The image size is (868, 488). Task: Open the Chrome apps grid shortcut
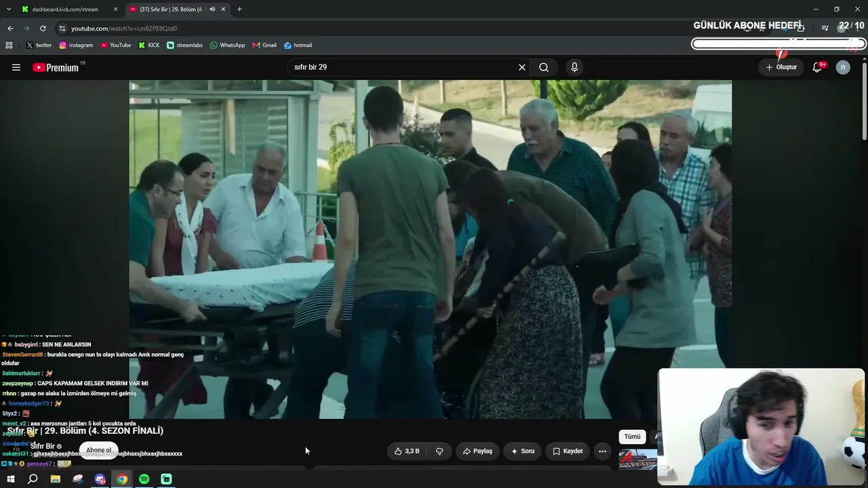pyautogui.click(x=9, y=45)
